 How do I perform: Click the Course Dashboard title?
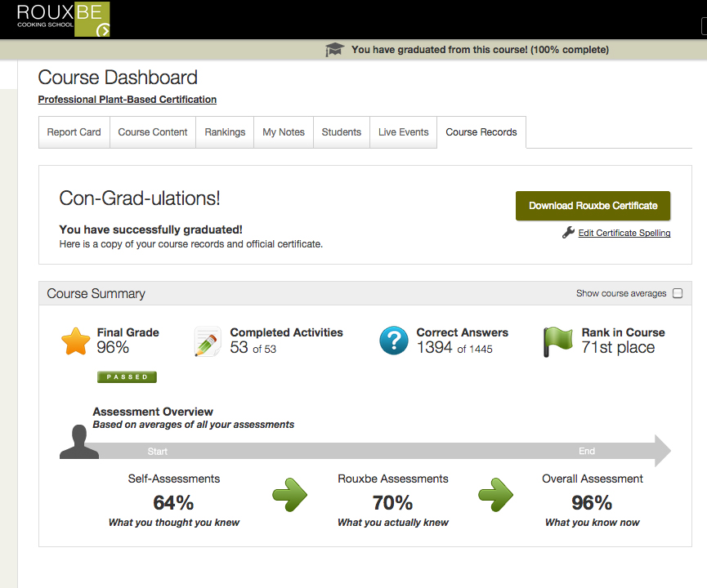(x=118, y=78)
